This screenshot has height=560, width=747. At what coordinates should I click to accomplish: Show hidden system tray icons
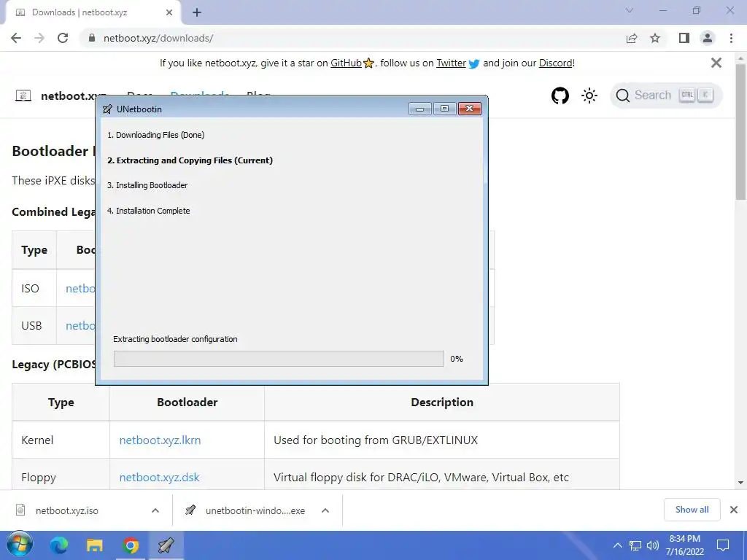[x=617, y=545]
